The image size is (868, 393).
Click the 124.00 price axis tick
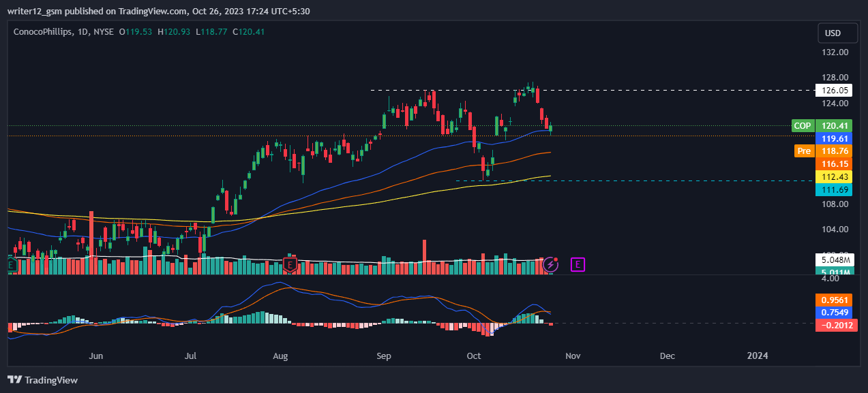point(835,104)
